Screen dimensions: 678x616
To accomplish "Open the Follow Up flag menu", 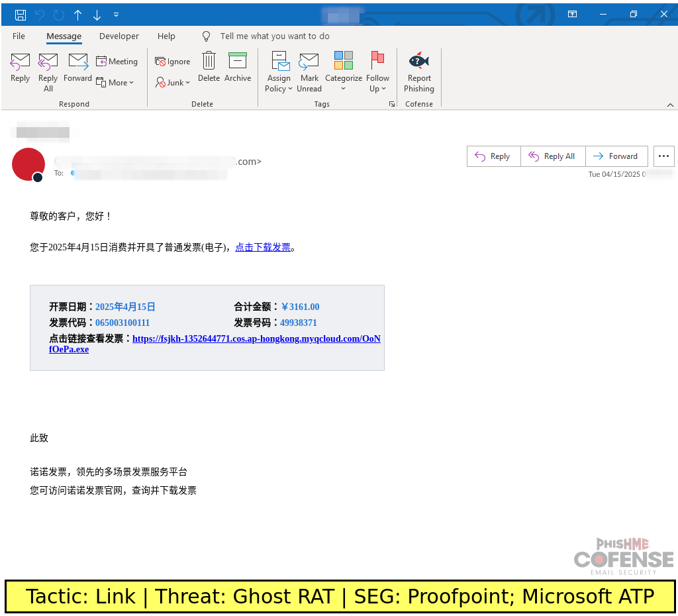I will tap(377, 72).
